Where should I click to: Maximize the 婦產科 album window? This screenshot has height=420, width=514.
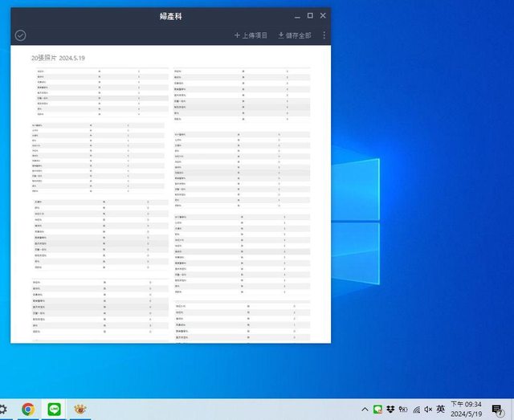[310, 15]
